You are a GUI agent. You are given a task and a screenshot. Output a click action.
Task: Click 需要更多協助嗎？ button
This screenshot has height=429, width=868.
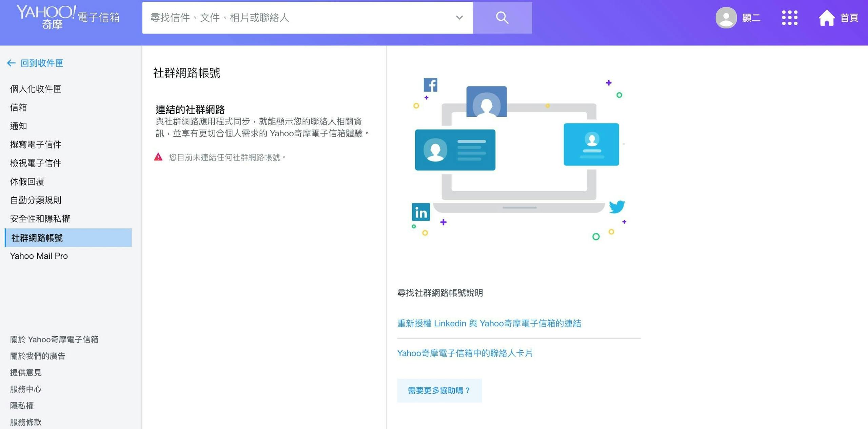point(439,390)
